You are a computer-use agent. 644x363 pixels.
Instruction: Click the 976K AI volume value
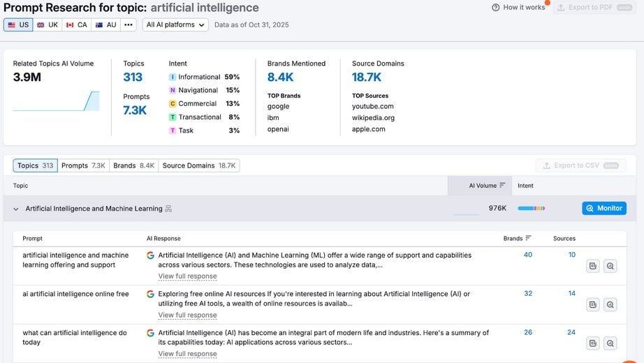coord(497,208)
